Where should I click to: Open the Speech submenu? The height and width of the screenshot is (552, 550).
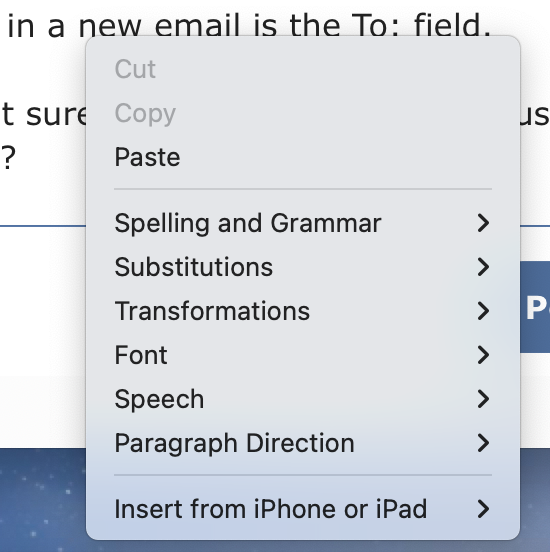pyautogui.click(x=303, y=399)
